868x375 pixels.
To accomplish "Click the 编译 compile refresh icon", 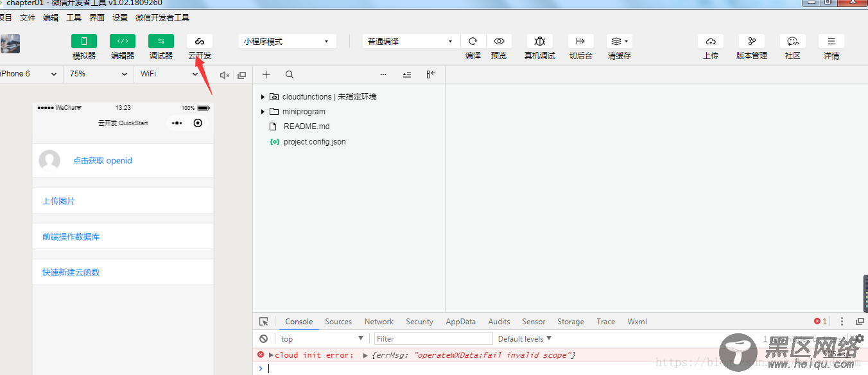I will tap(473, 41).
